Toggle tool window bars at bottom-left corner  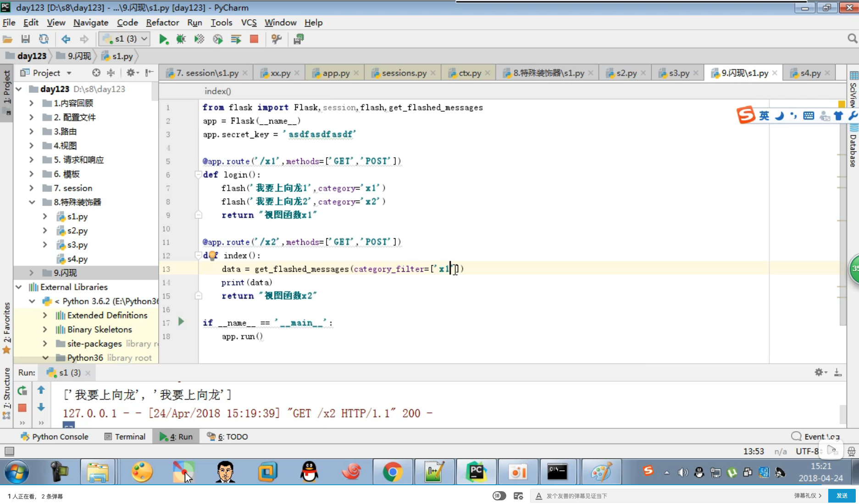click(9, 451)
